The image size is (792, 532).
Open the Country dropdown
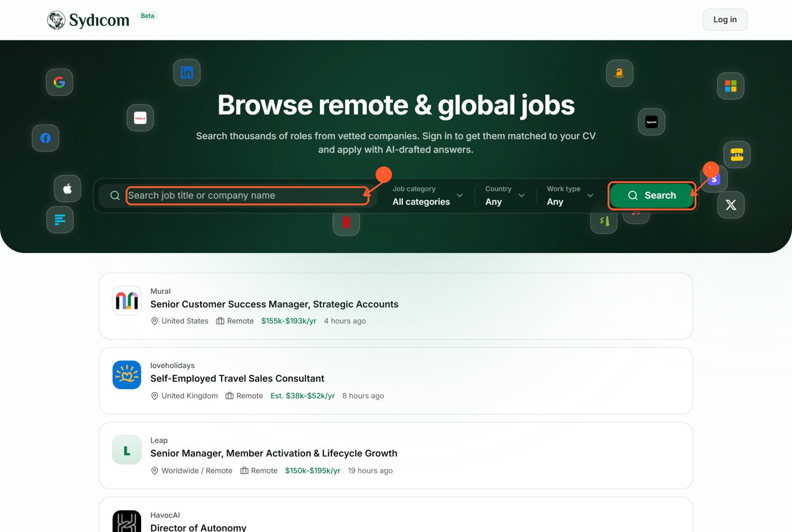(505, 195)
